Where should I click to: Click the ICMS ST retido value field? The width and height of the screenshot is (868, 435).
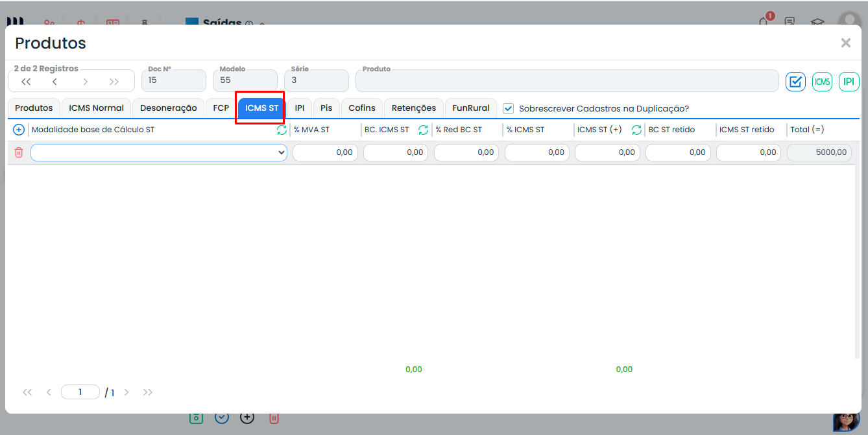[x=749, y=152]
